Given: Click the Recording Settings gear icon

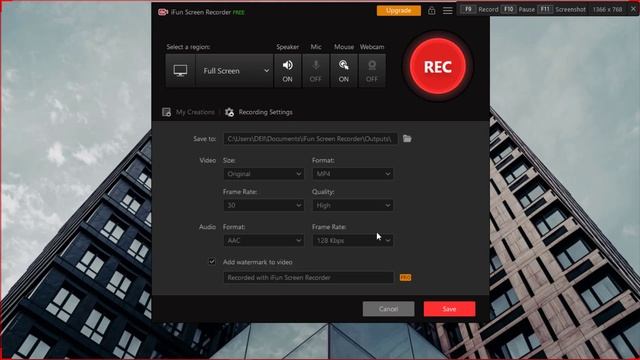Looking at the screenshot, I should [229, 112].
